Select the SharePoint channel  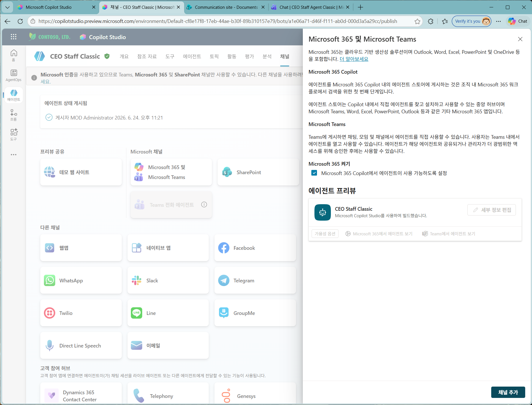coord(258,172)
